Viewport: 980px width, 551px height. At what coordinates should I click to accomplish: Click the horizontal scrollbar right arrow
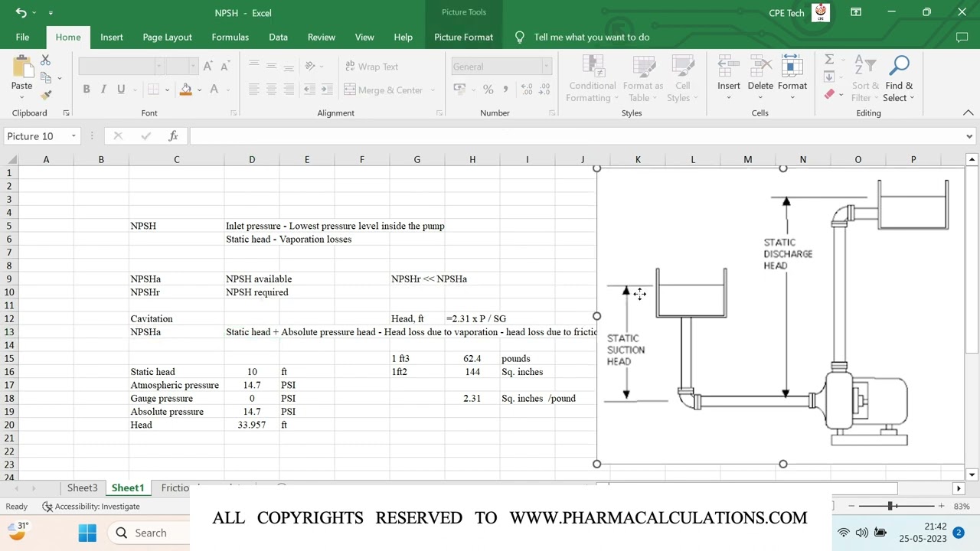click(x=958, y=488)
